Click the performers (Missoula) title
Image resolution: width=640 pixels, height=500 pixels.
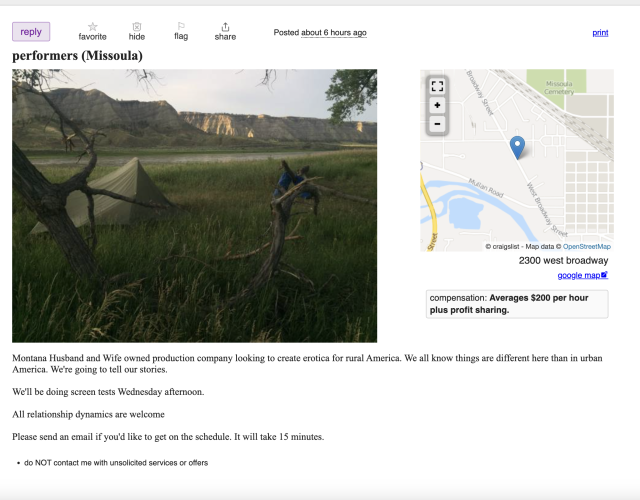[78, 56]
